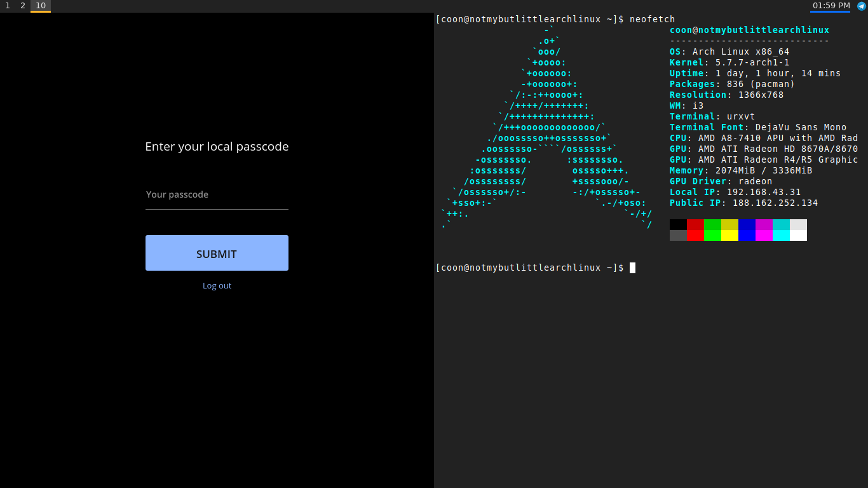Click the dark red color block
The height and width of the screenshot is (488, 868).
click(695, 225)
